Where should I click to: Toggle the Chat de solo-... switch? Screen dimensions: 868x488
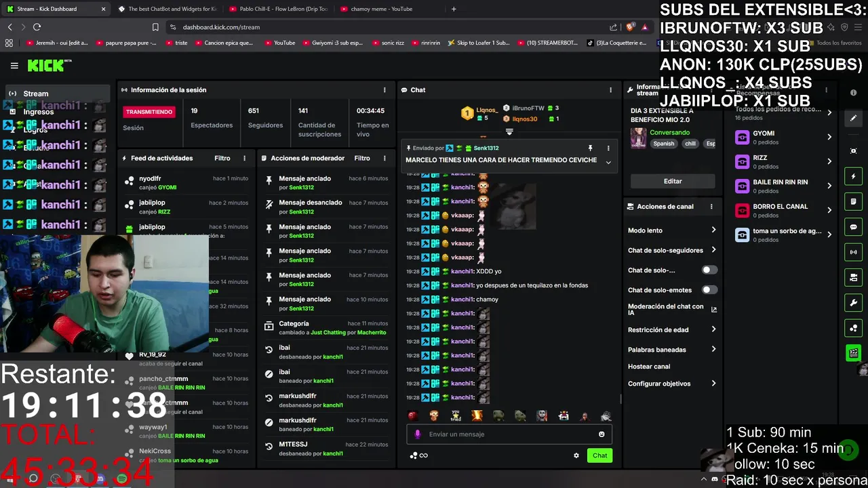(x=709, y=270)
